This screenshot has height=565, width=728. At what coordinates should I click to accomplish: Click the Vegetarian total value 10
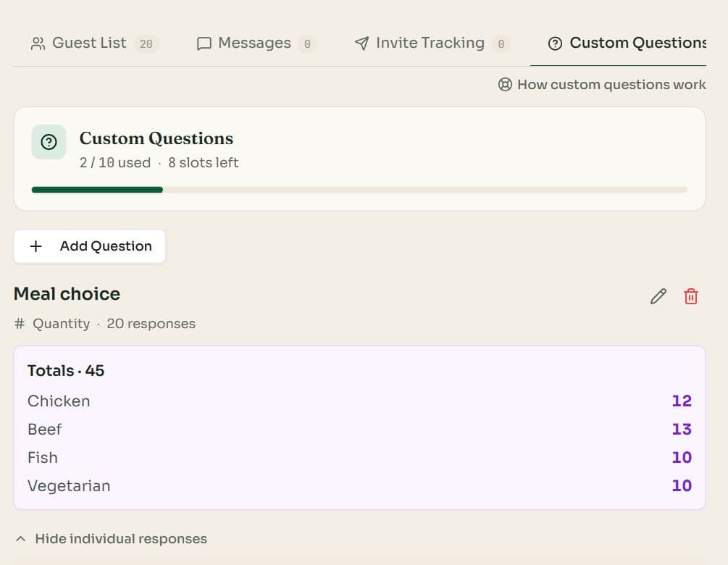click(x=682, y=485)
